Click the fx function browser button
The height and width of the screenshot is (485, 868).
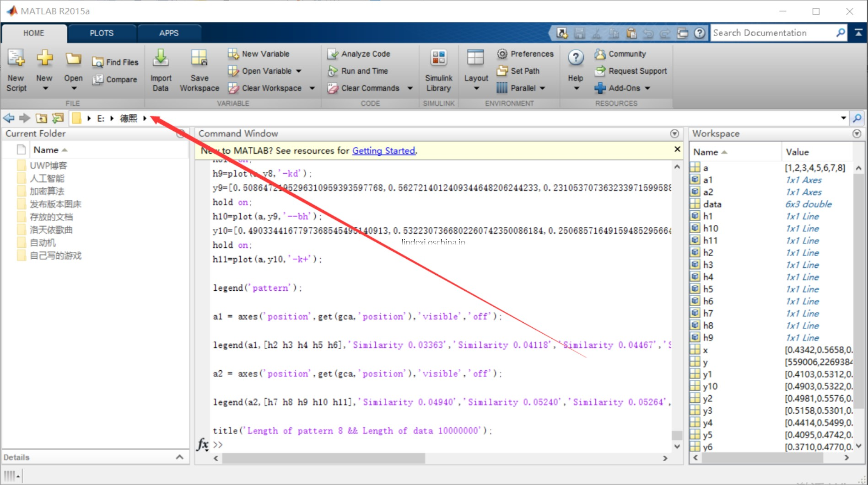[203, 444]
